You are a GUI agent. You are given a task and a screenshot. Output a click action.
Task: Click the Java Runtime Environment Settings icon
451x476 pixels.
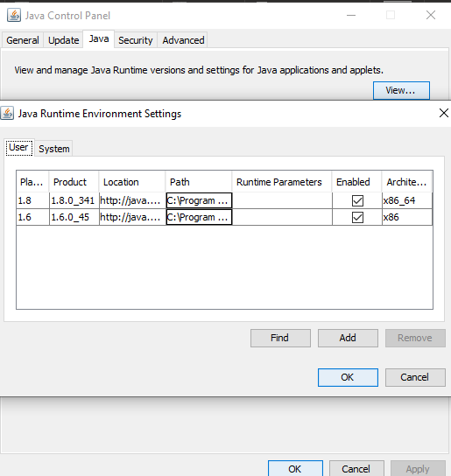[x=7, y=113]
